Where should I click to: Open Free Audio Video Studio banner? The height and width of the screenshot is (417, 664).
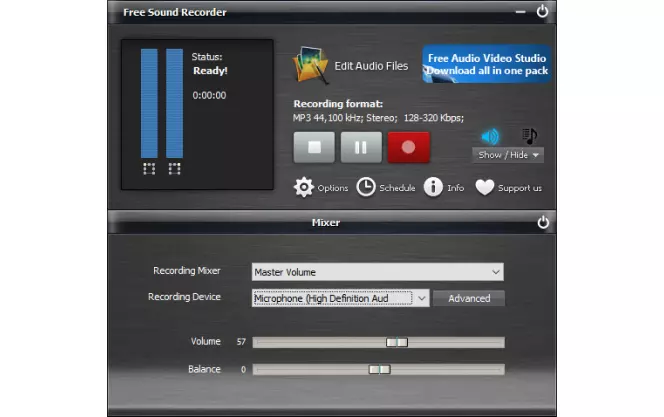[x=487, y=64]
